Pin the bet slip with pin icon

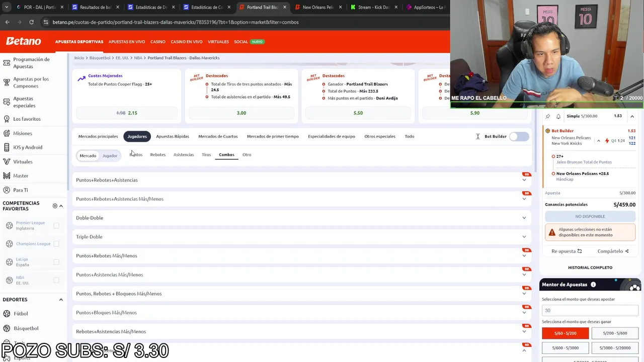[548, 116]
